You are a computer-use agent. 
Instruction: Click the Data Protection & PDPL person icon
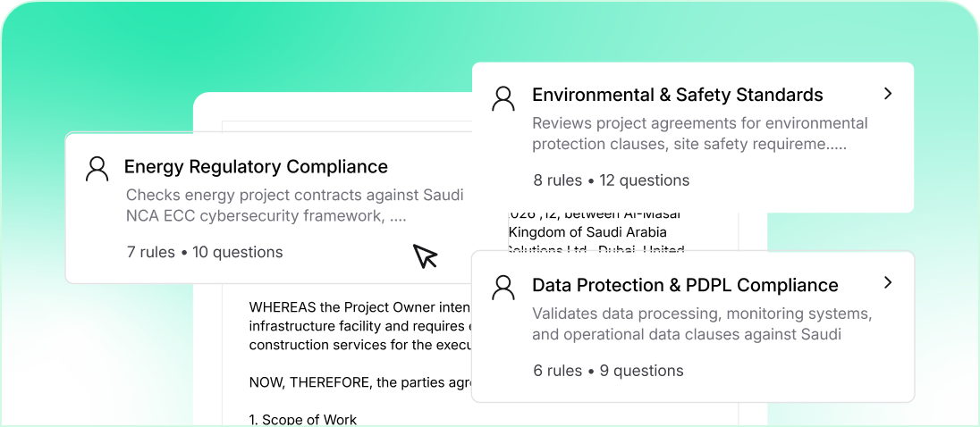click(x=504, y=287)
